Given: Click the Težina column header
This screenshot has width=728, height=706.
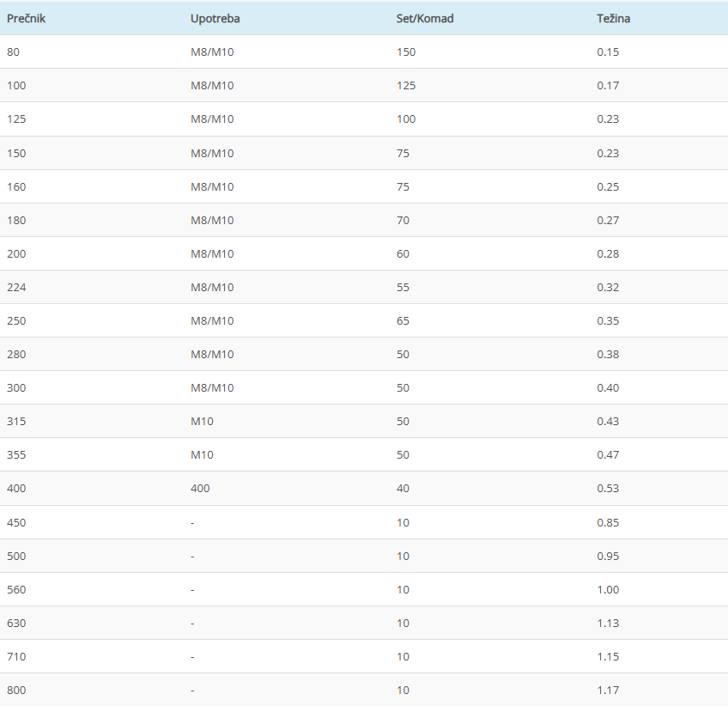Looking at the screenshot, I should [613, 18].
